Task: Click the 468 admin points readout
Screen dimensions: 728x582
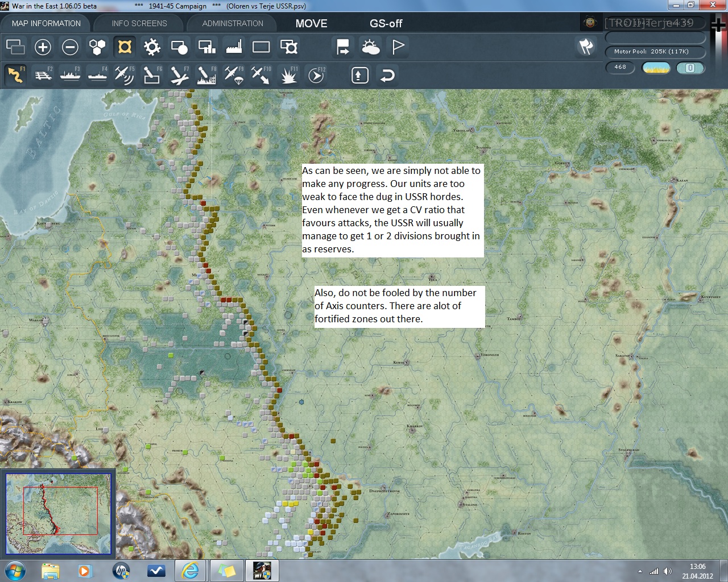Action: [620, 67]
